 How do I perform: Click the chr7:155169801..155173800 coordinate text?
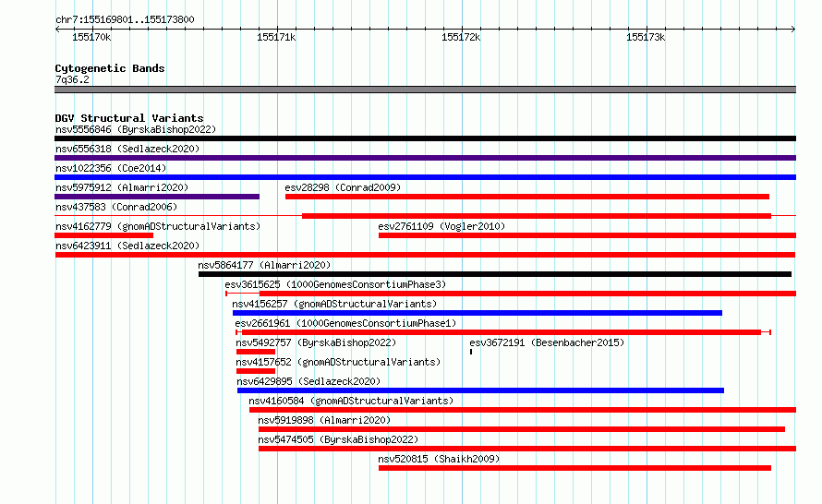(x=125, y=19)
